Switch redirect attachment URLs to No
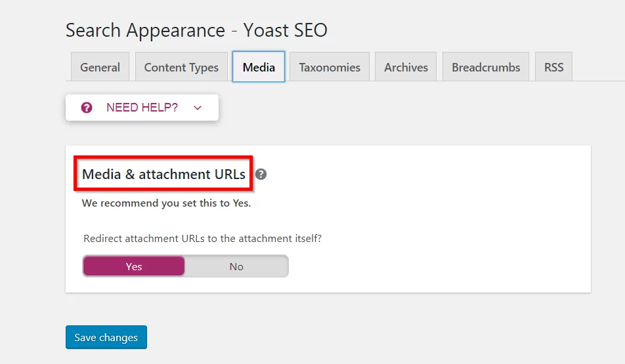Image resolution: width=625 pixels, height=364 pixels. 236,266
